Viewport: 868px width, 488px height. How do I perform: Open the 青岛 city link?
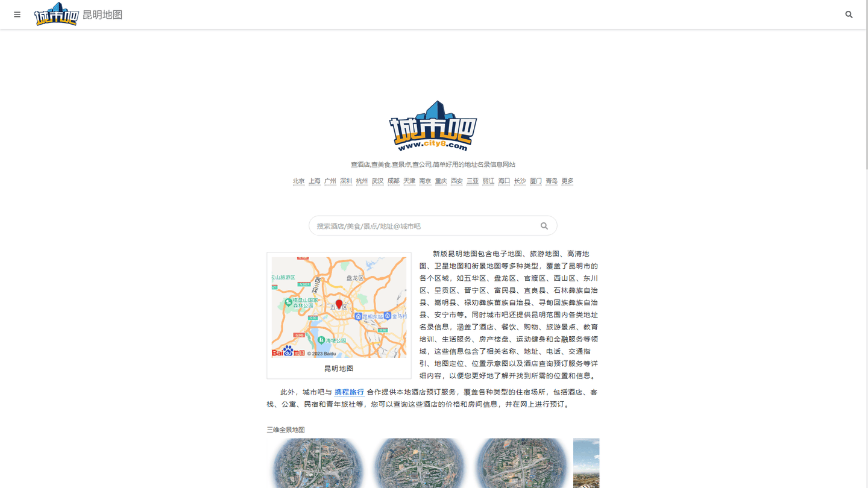pos(552,181)
